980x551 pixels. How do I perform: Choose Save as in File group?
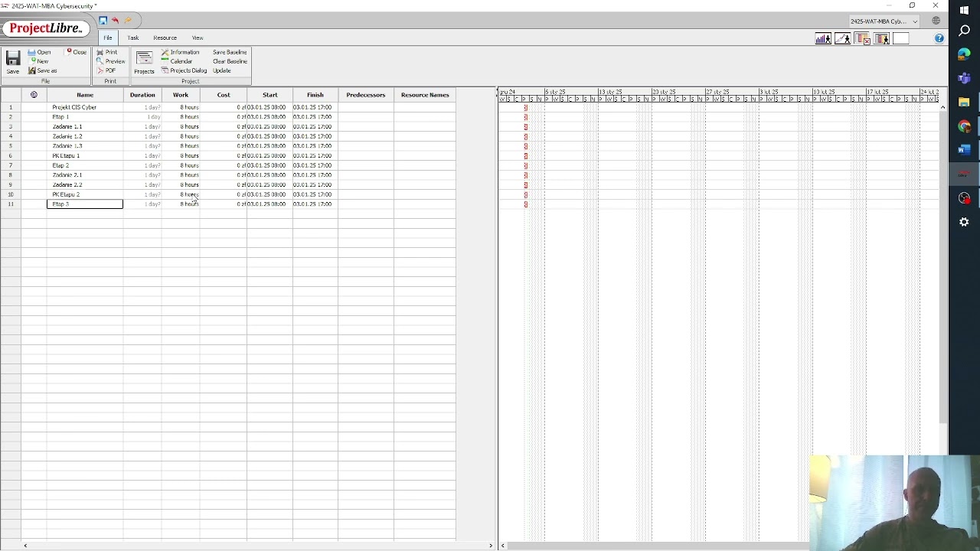(x=43, y=70)
